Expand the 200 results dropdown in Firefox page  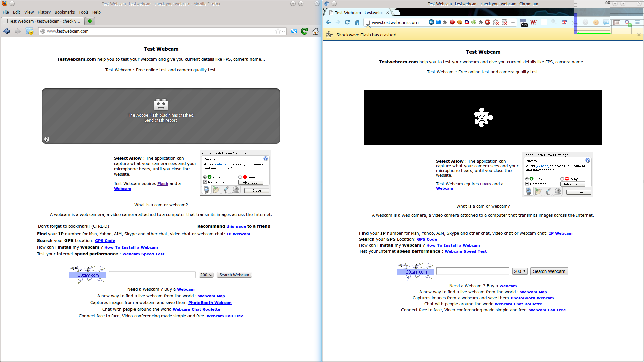pos(206,275)
